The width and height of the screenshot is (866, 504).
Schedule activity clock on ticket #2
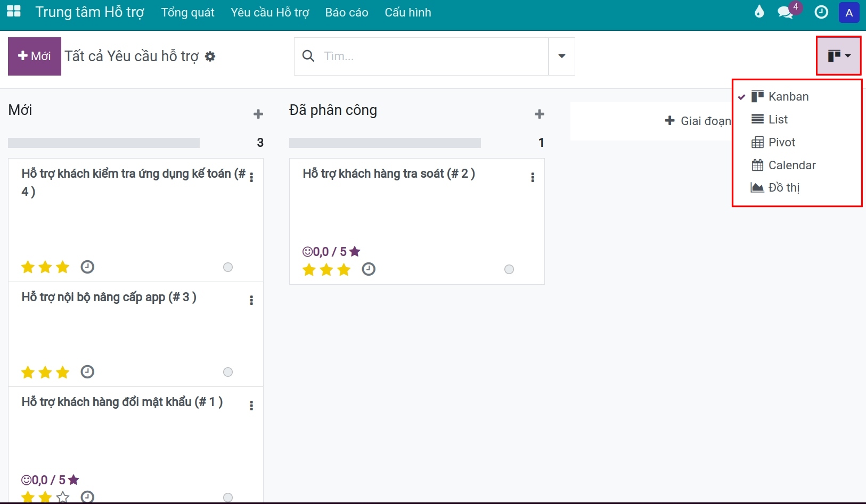pos(369,269)
